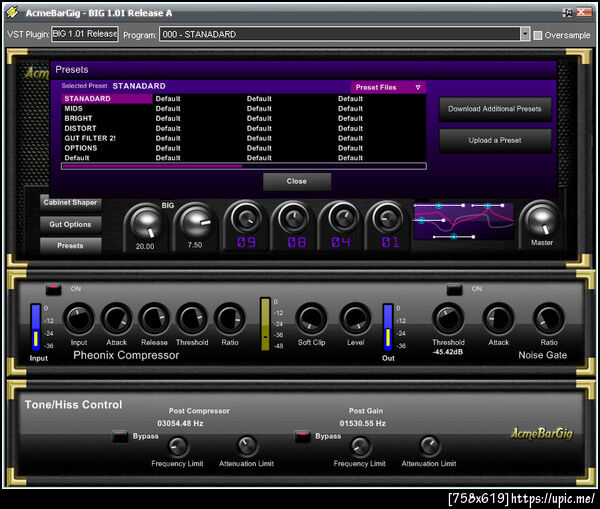Select the Noise Gate Threshold knob
Image resolution: width=600 pixels, height=509 pixels.
click(x=448, y=319)
